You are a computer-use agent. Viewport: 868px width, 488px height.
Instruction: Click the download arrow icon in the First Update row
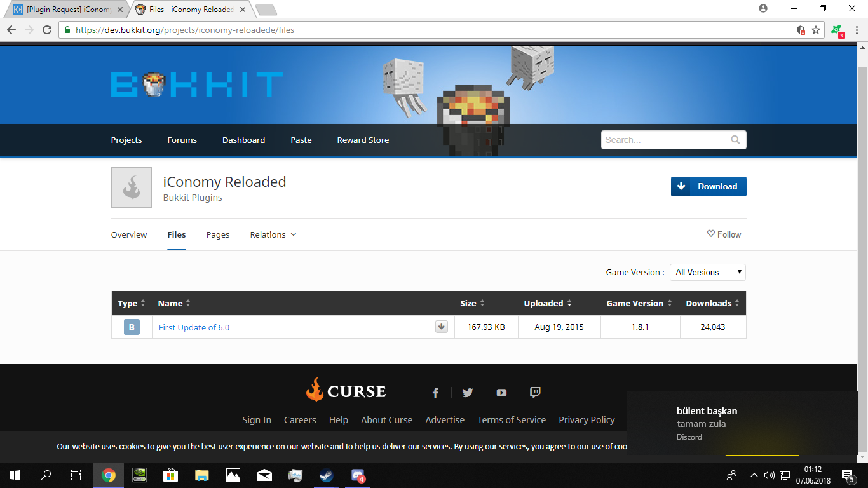coord(442,327)
